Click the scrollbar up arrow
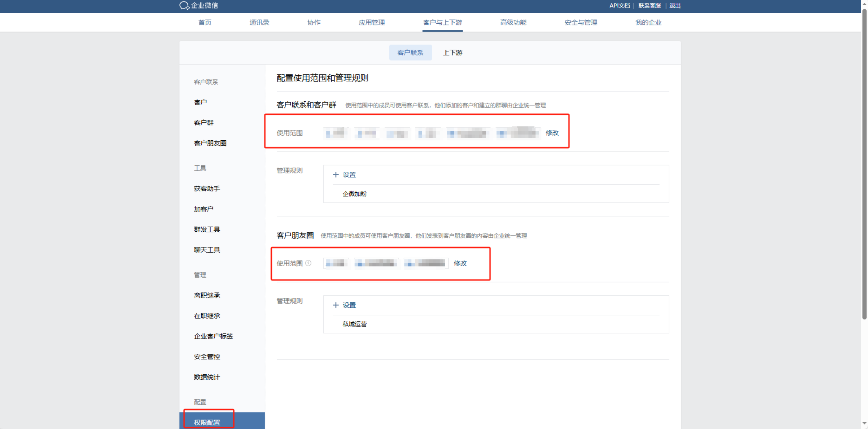The image size is (868, 429). point(864,4)
